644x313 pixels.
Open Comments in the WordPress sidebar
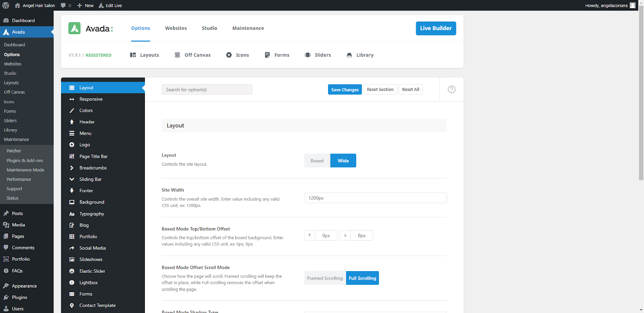click(x=27, y=248)
